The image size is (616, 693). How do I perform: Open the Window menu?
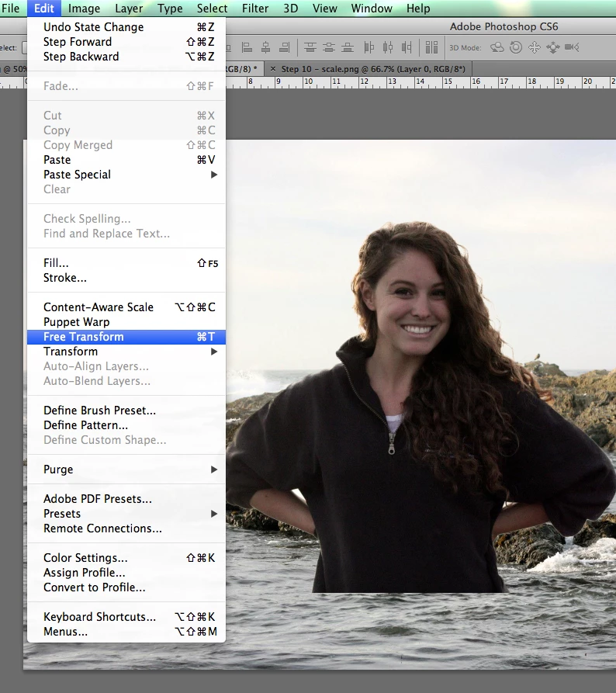coord(372,9)
